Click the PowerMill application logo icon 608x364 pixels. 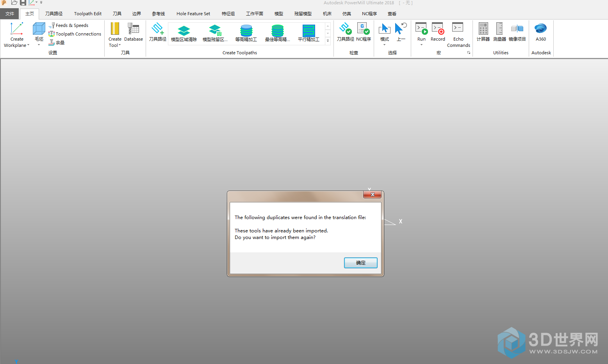pyautogui.click(x=4, y=3)
